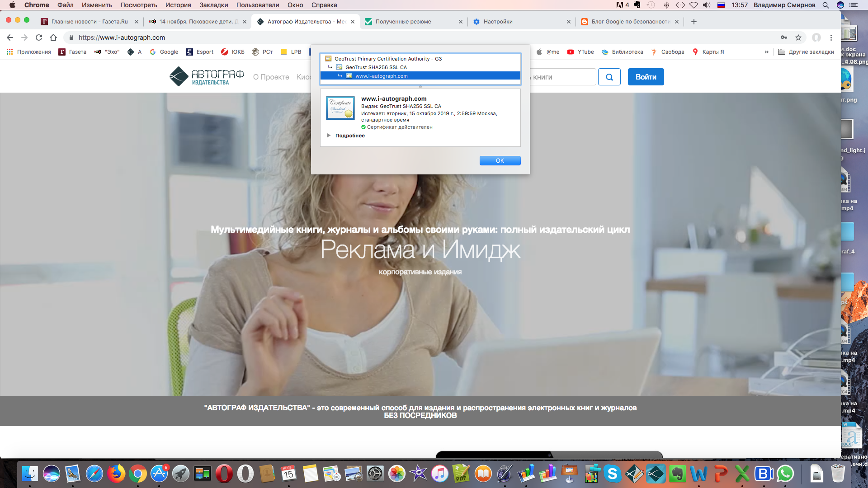Expand hidden bookmarks overflow chevron
The height and width of the screenshot is (488, 868).
pyautogui.click(x=766, y=52)
